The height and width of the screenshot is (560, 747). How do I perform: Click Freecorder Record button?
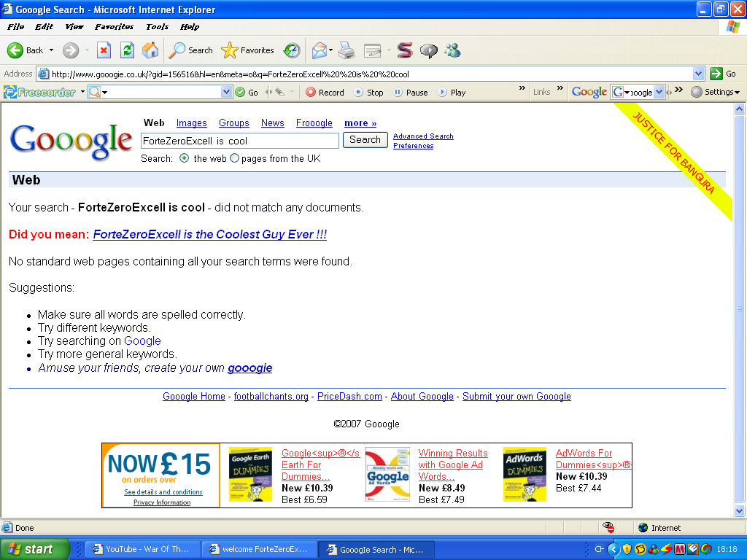point(325,93)
